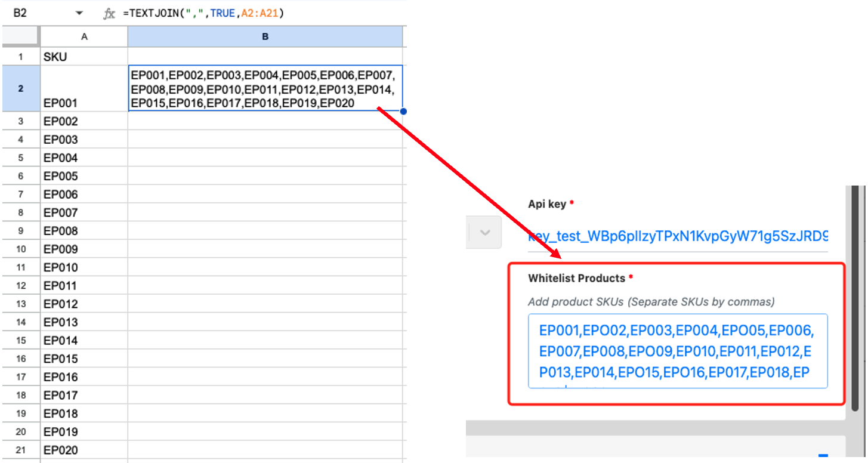Expand the chevron dropdown left of Api key

point(485,233)
